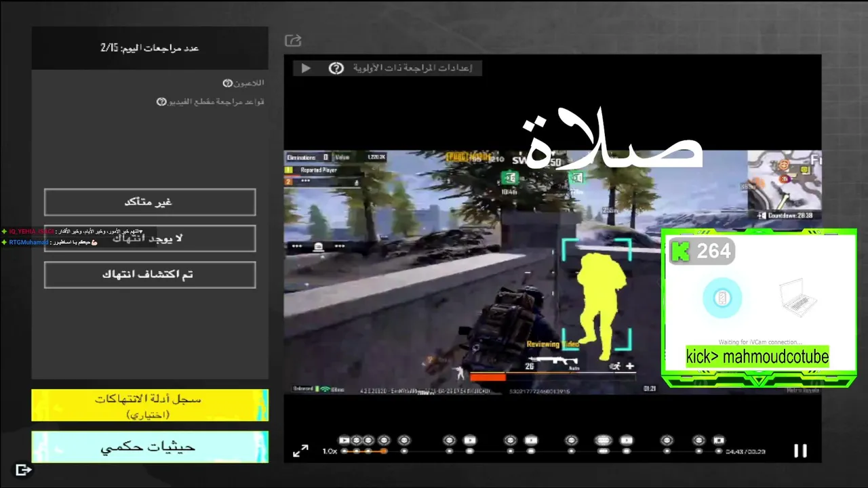Viewport: 868px width, 488px height.
Task: Toggle fullscreen with the expand arrows icon
Action: [x=300, y=451]
